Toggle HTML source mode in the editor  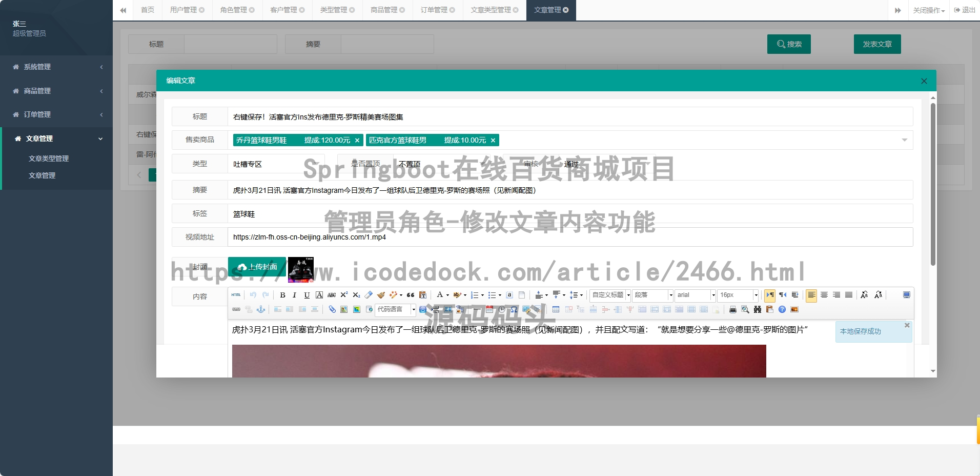236,295
